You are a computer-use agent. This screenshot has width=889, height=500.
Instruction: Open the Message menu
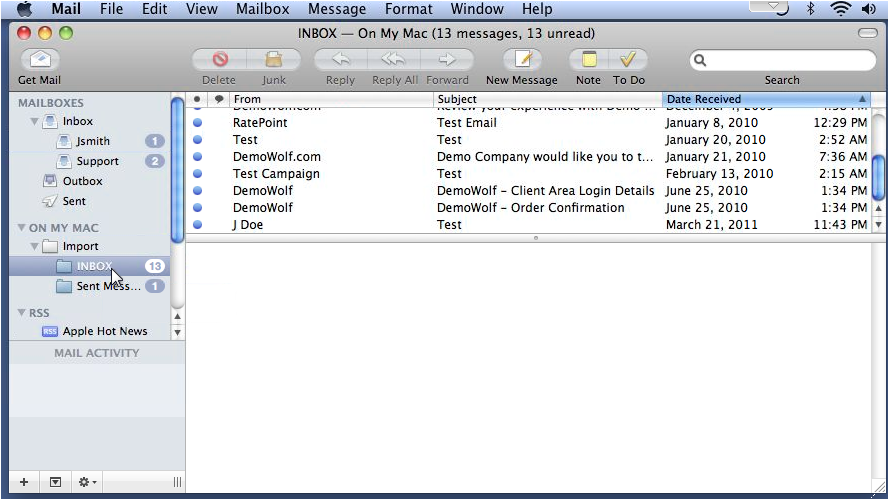337,9
